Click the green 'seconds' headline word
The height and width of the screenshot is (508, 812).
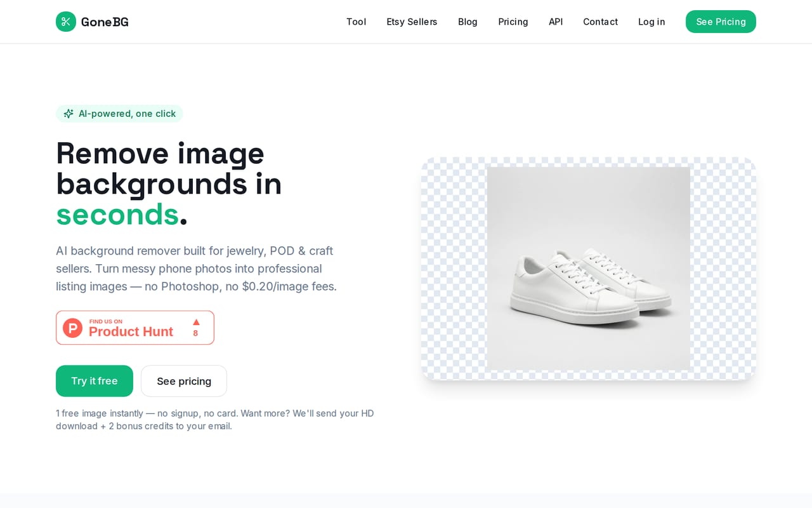coord(117,214)
